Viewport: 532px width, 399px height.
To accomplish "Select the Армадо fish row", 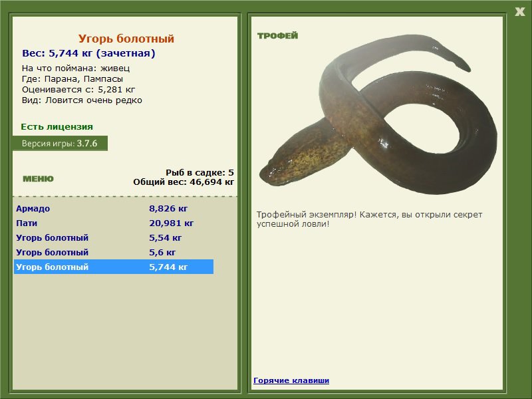I will coord(114,208).
